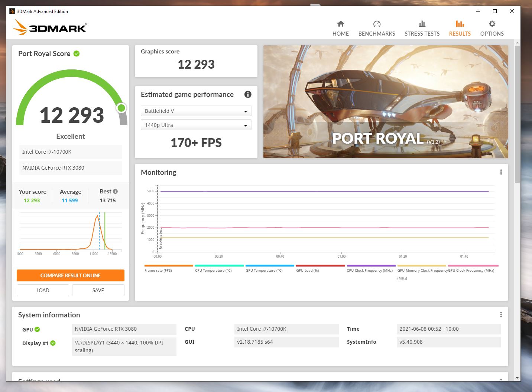This screenshot has width=532, height=392.
Task: Toggle GPU Load (%) legend color
Action: click(320, 265)
